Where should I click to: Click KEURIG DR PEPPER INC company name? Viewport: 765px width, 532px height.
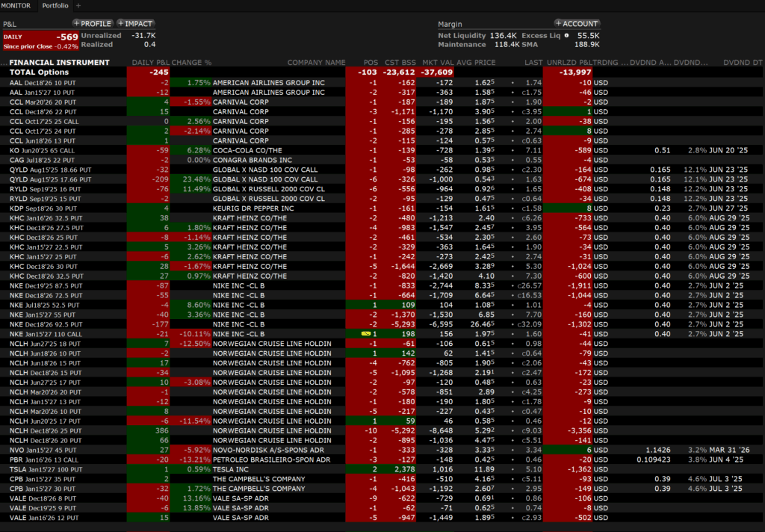(253, 208)
